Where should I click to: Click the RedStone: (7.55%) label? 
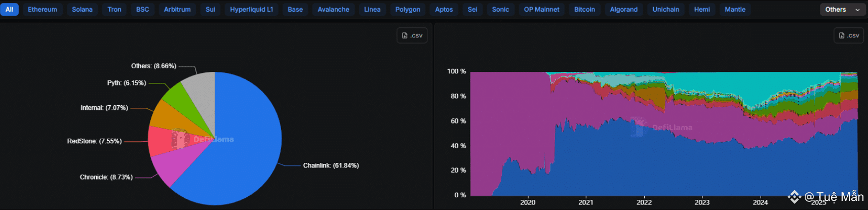tap(95, 141)
